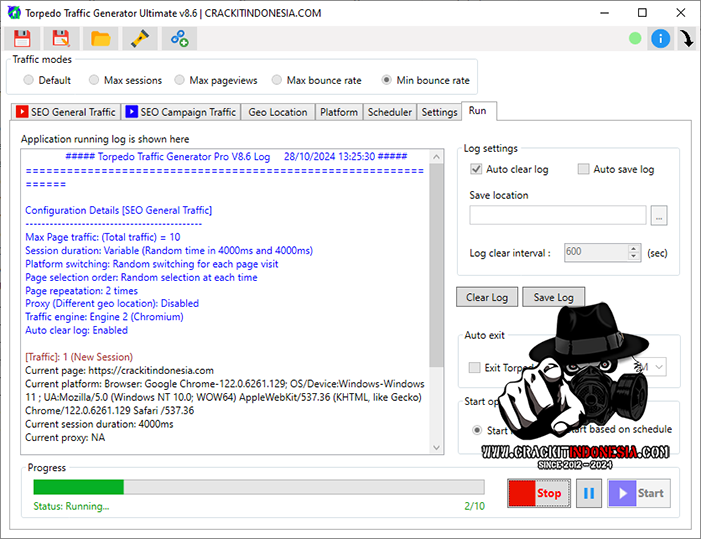701x539 pixels.
Task: Select the Max sessions traffic mode
Action: click(x=94, y=80)
